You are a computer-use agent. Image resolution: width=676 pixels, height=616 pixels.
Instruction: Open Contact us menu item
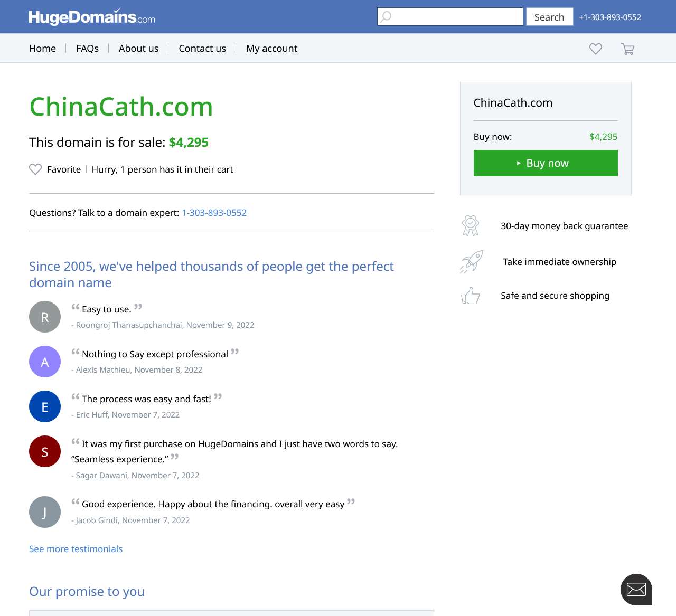(x=202, y=48)
